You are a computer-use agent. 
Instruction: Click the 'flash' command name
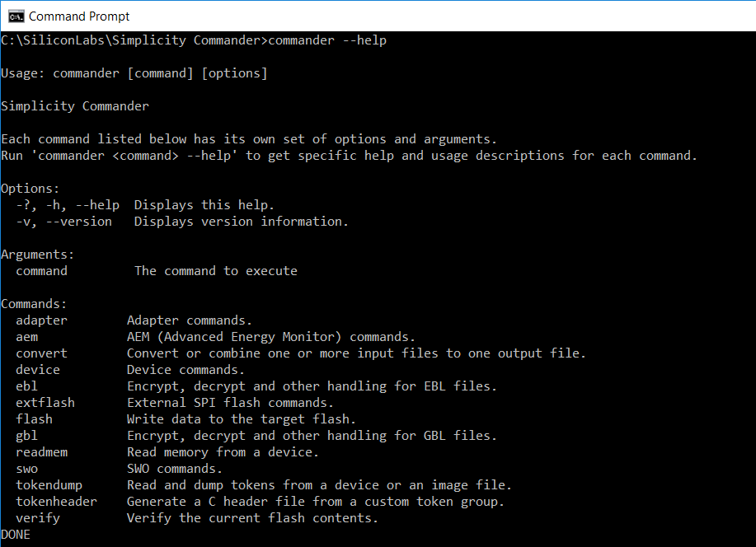point(34,419)
